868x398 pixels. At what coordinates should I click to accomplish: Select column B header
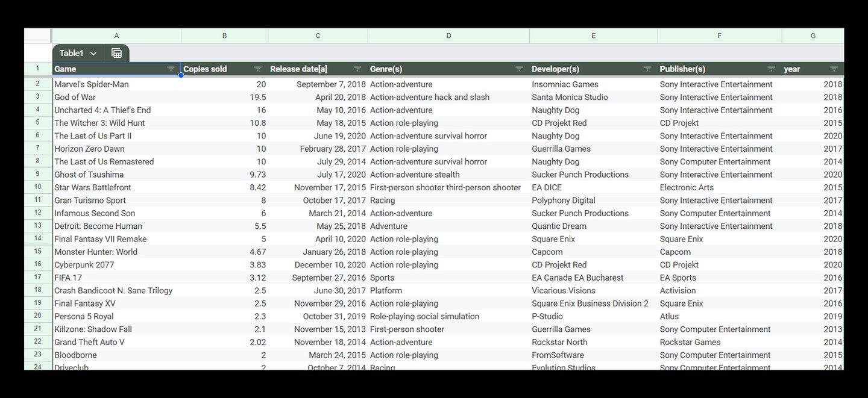224,36
